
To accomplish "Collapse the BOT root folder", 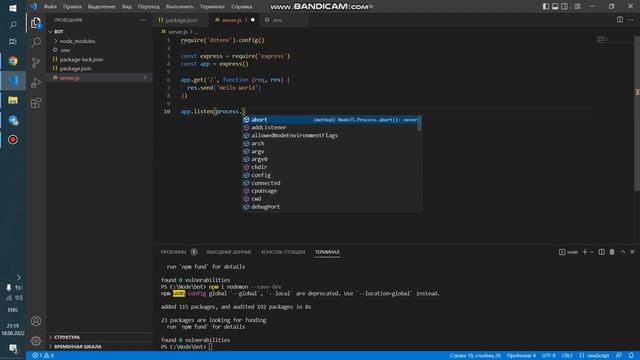I will [x=100, y=31].
